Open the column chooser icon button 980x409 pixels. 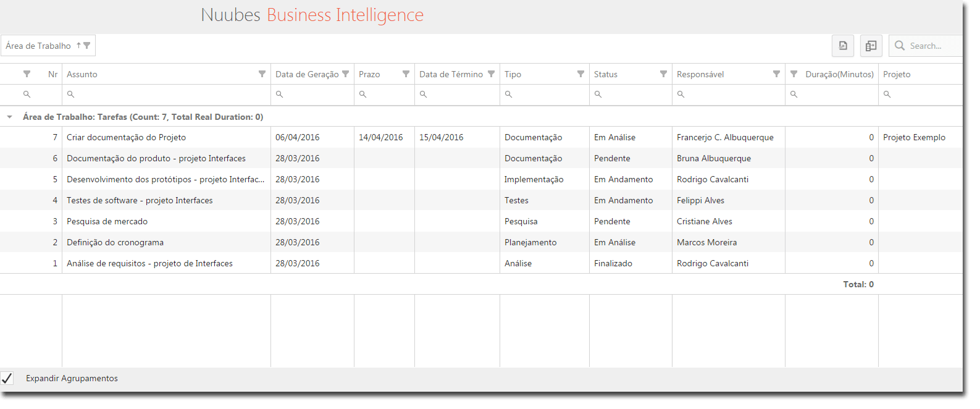click(x=871, y=46)
